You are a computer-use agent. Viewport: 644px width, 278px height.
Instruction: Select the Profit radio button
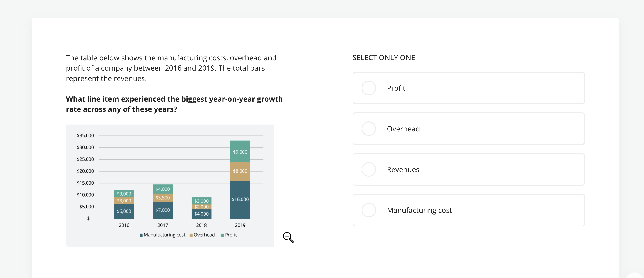pyautogui.click(x=369, y=88)
